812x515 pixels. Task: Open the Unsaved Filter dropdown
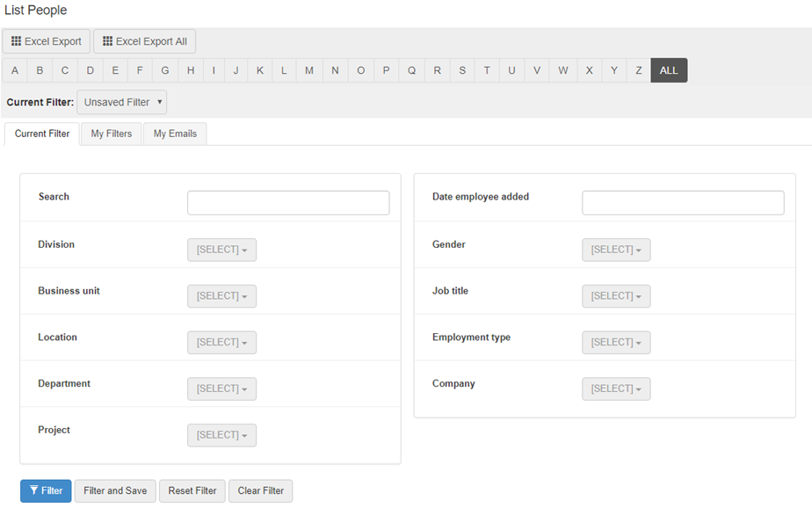click(122, 102)
